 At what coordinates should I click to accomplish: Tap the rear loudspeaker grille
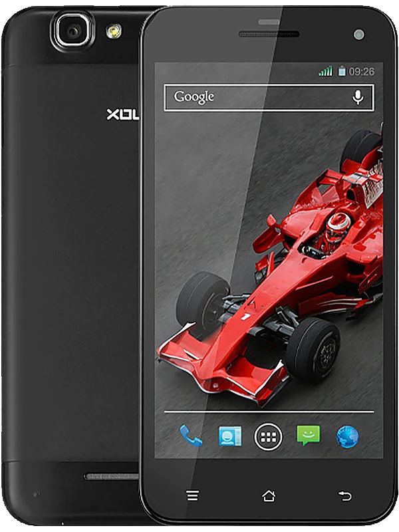coord(112,477)
